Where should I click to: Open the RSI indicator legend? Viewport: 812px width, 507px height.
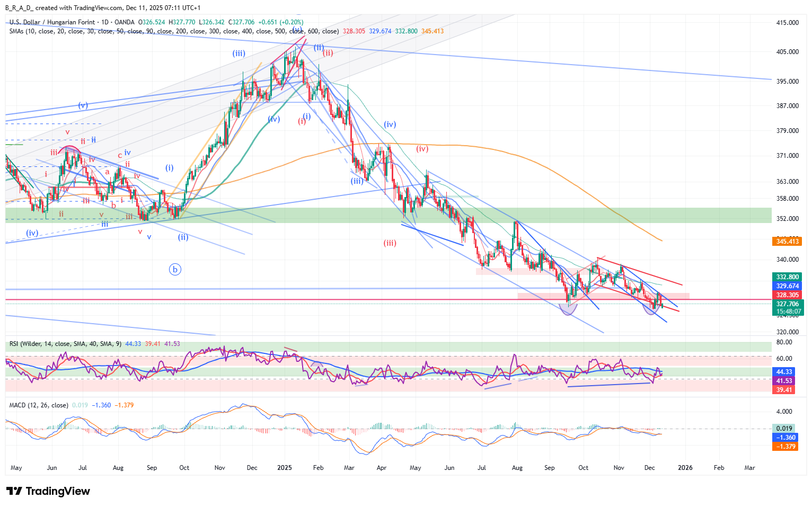point(65,344)
